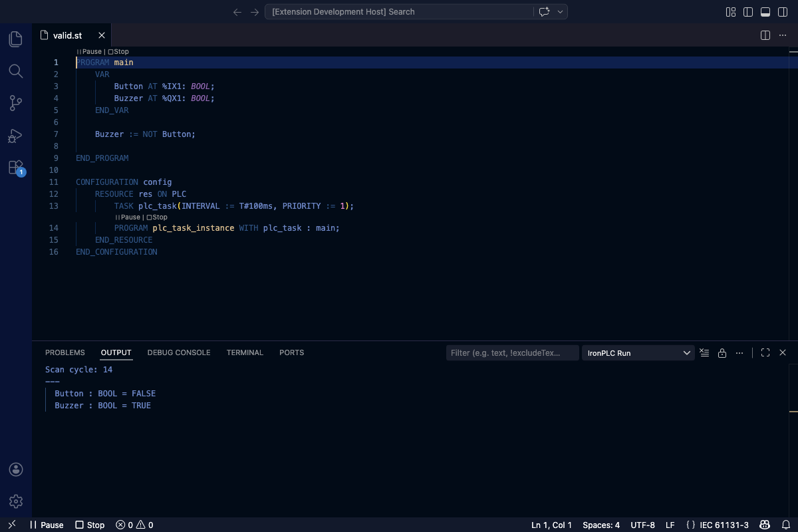Screen dimensions: 798x532
Task: Click 'END_CONFIGURATION' keyword
Action: click(116, 252)
